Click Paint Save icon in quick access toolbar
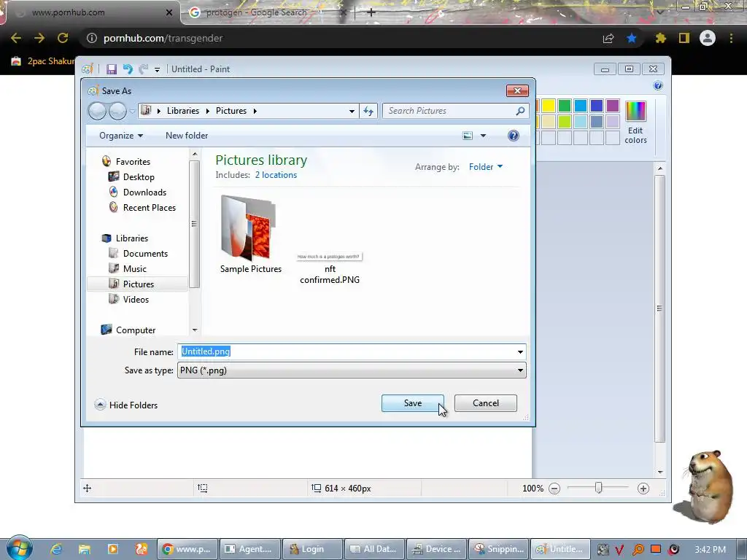The width and height of the screenshot is (747, 560). (x=112, y=69)
